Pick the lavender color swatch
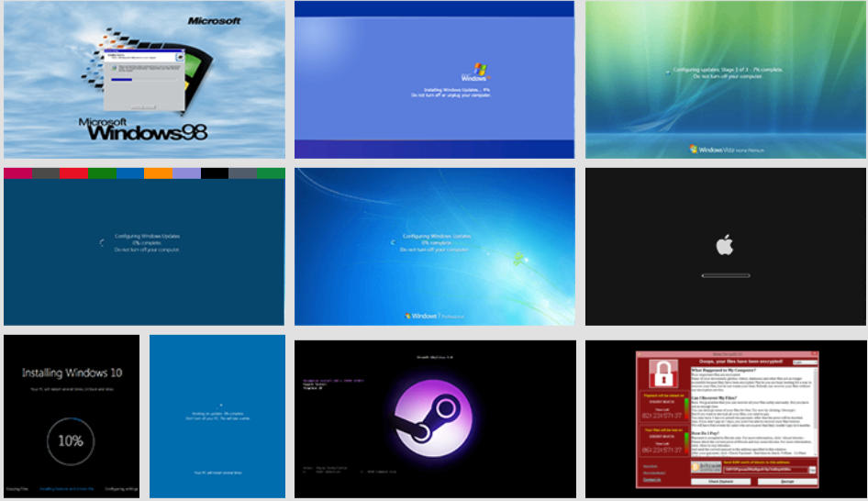Screen dimensions: 868x501 pos(186,173)
